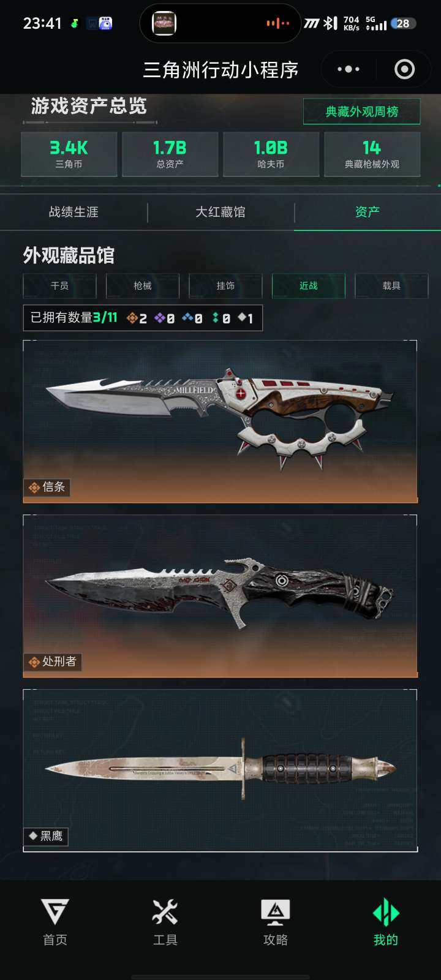Open the mini program three-dot menu
This screenshot has width=441, height=980.
coord(349,69)
